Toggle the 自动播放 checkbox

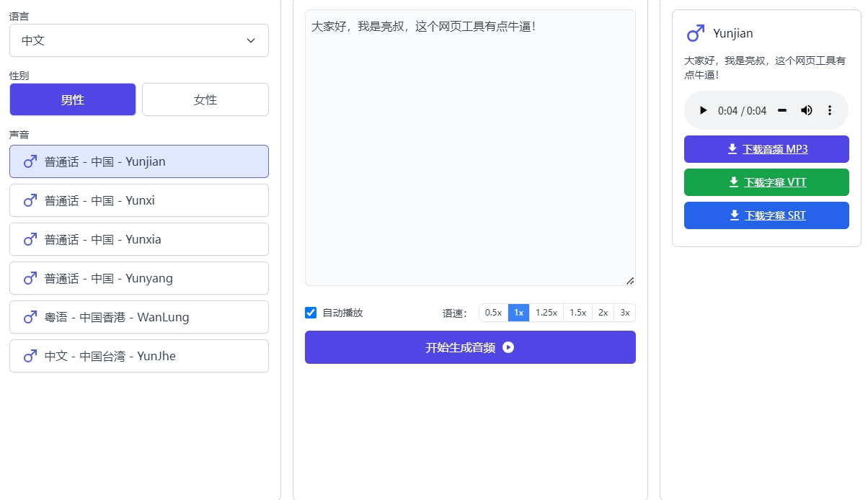click(x=311, y=313)
